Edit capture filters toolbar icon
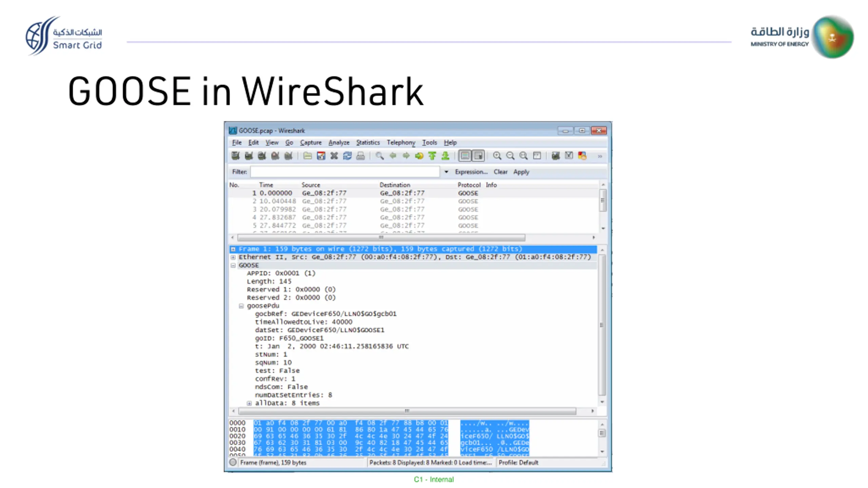 click(x=555, y=156)
